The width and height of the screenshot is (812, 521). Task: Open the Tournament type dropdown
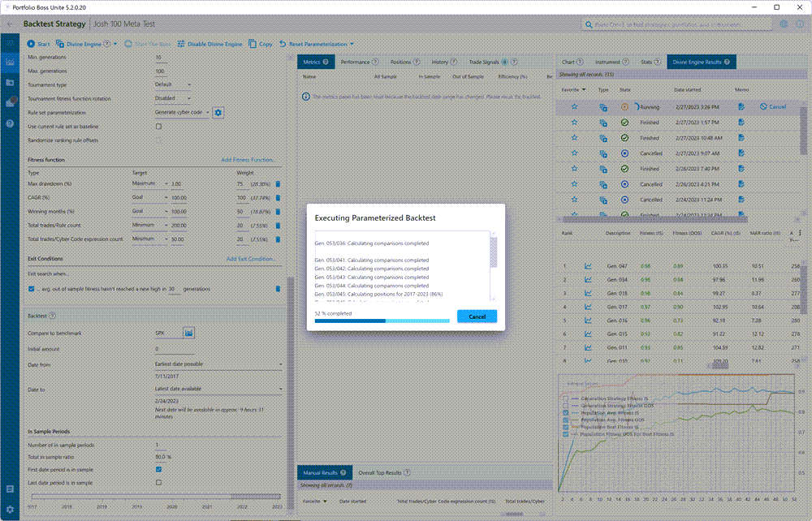point(173,84)
